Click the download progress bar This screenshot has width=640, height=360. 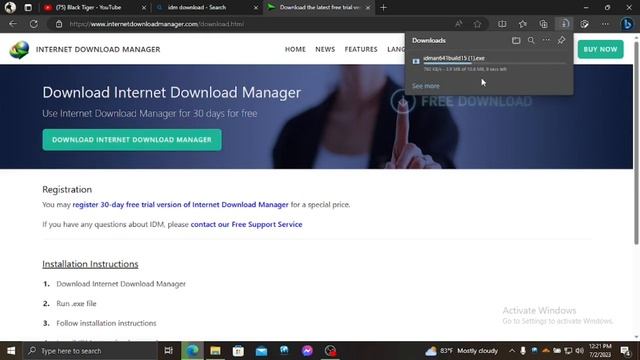pos(495,63)
